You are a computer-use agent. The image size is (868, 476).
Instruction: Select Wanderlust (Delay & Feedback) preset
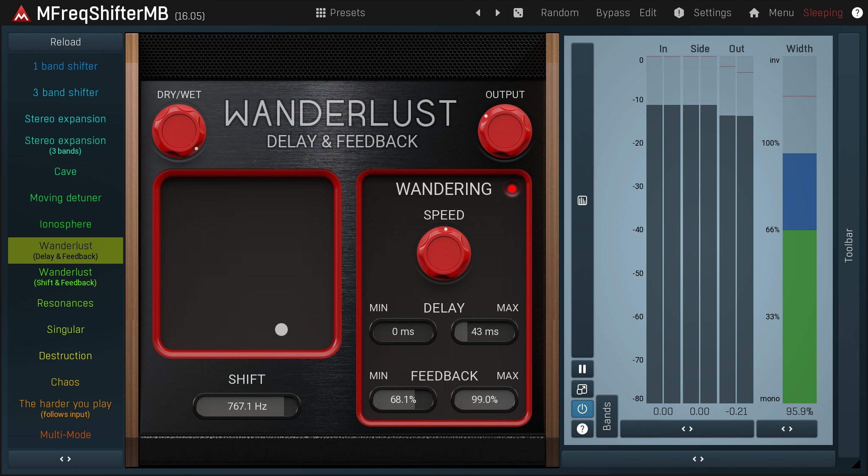click(x=65, y=251)
